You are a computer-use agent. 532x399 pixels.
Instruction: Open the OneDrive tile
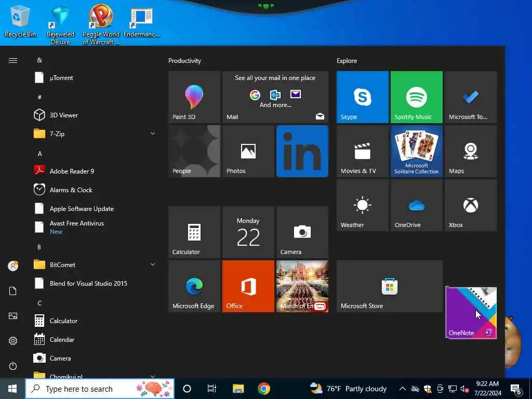click(416, 205)
